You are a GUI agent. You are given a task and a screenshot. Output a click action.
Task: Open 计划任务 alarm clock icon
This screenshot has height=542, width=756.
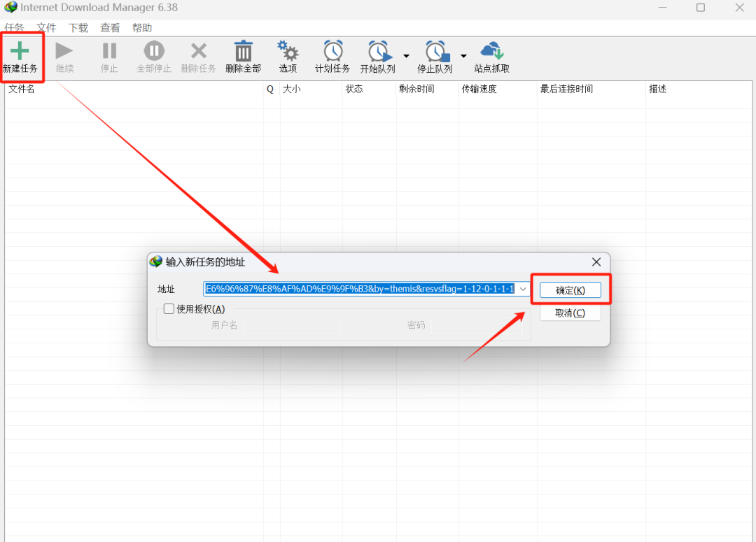(332, 50)
